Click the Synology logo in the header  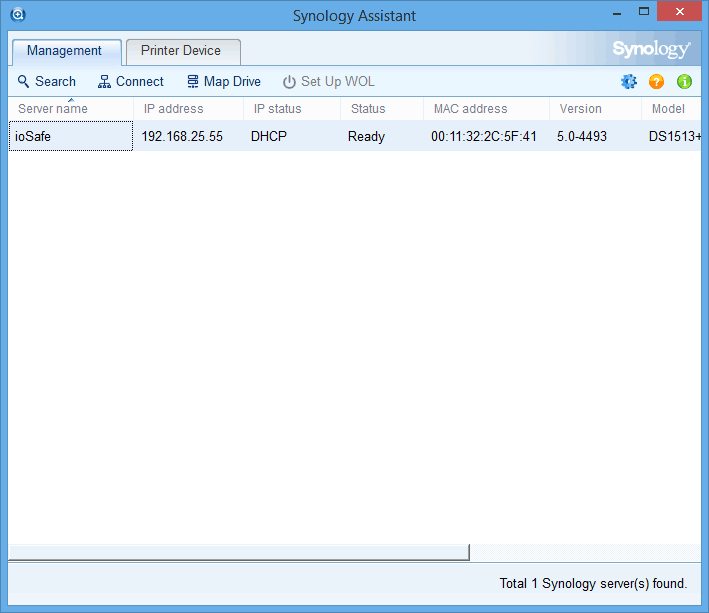[651, 49]
